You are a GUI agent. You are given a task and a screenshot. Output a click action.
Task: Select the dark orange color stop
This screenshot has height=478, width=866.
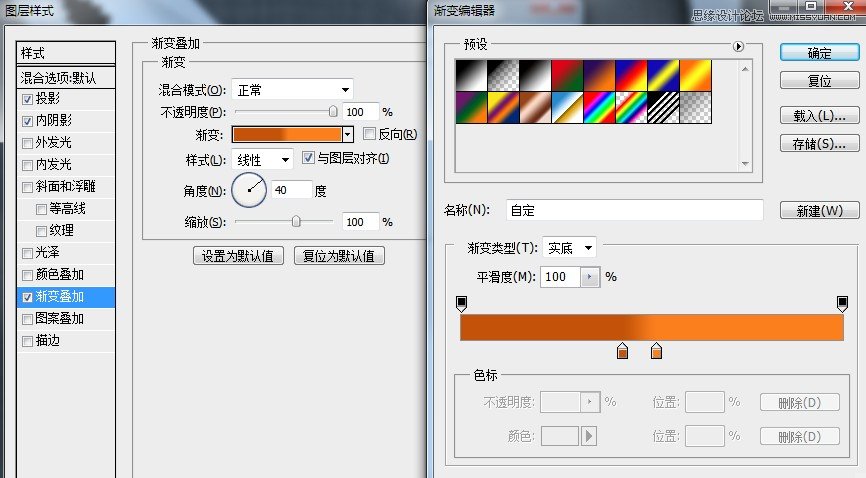pos(622,350)
